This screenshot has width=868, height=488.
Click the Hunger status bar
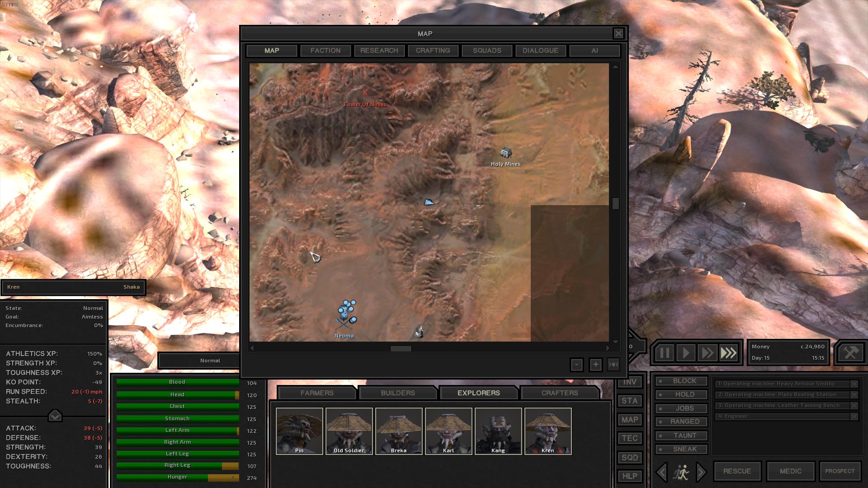tap(178, 477)
